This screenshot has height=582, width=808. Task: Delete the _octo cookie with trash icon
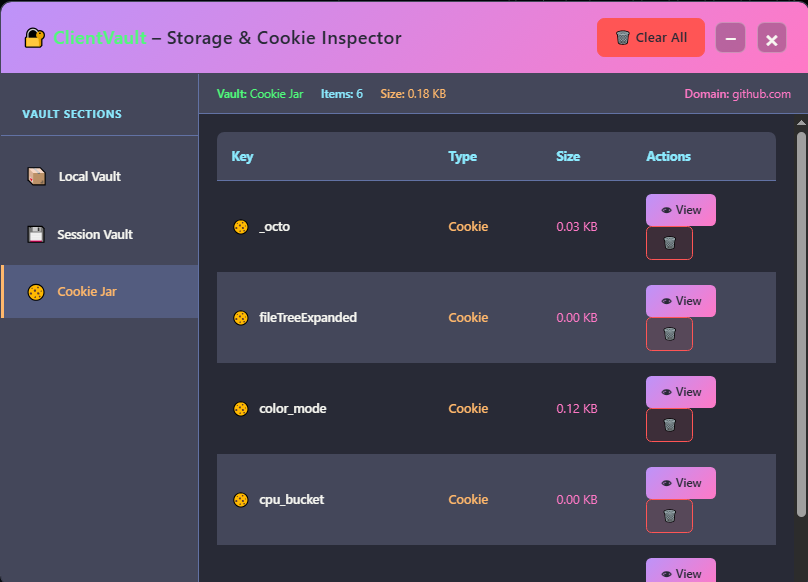(669, 243)
